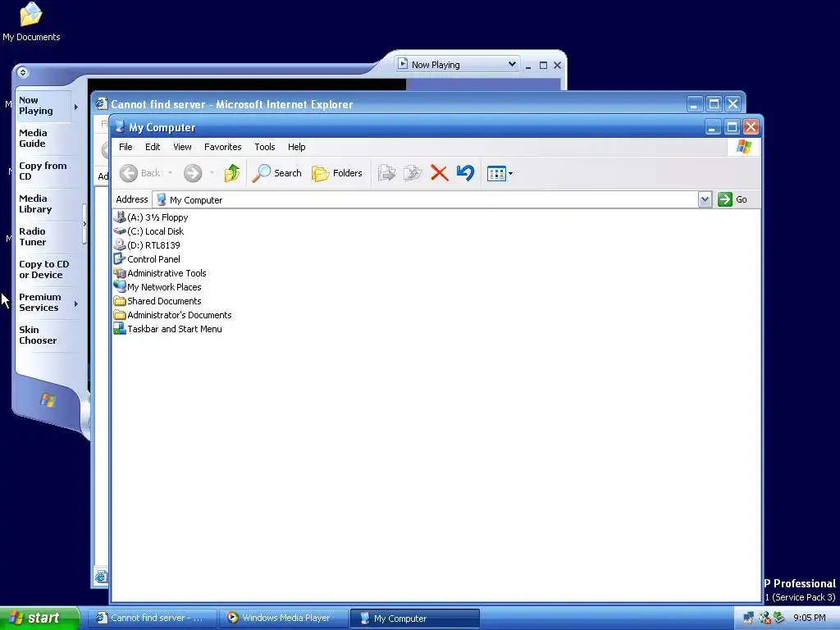
Task: Click the Up folder toolbar icon
Action: [231, 173]
